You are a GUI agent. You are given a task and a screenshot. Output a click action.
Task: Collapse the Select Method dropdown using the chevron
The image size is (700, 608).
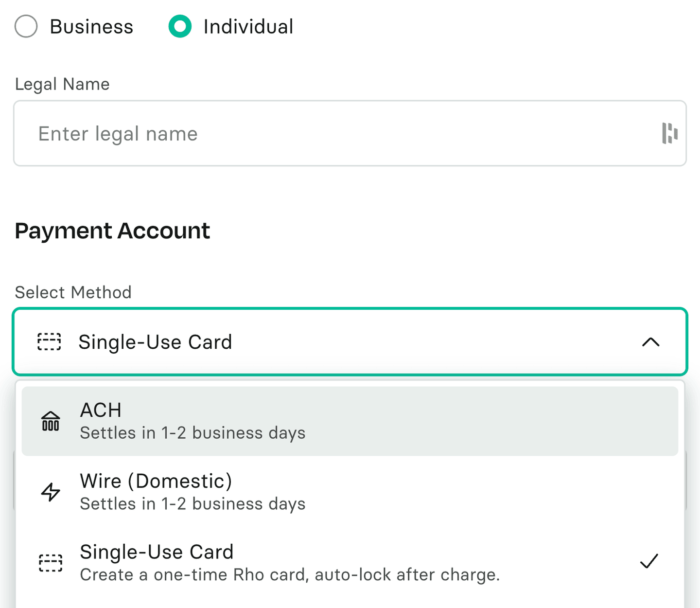coord(650,342)
